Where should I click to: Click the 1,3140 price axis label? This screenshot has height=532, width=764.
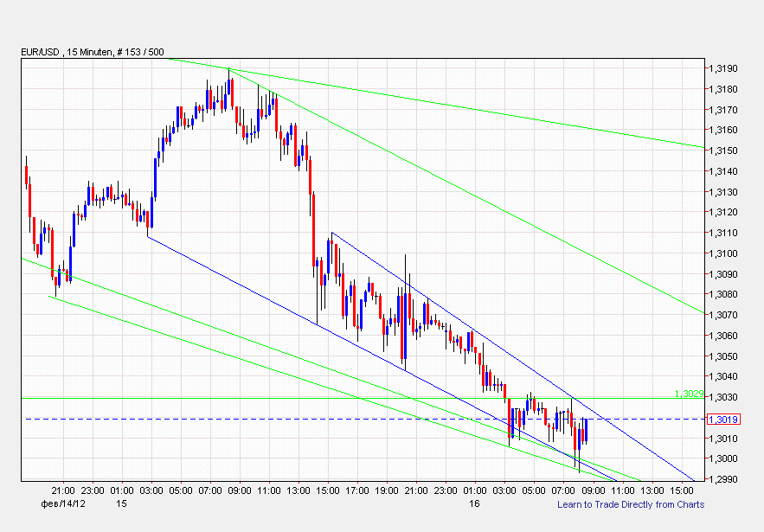coord(723,171)
